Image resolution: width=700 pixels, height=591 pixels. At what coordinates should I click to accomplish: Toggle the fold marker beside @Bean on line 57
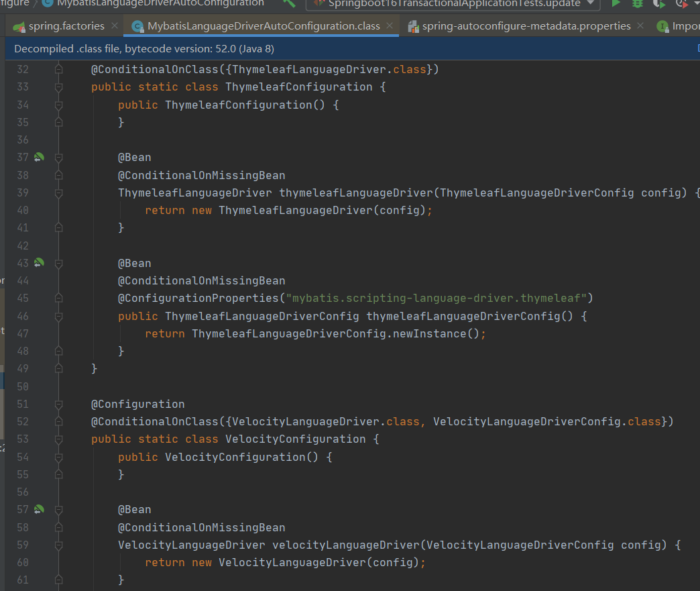[58, 510]
